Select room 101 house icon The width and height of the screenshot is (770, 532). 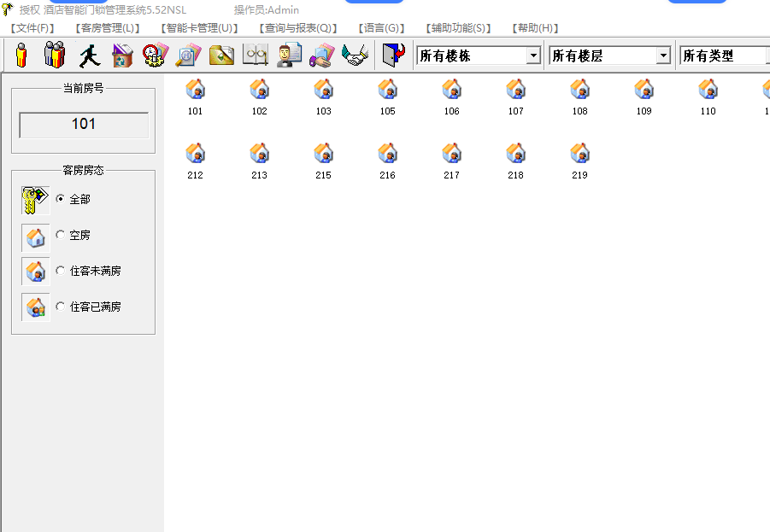pos(195,90)
